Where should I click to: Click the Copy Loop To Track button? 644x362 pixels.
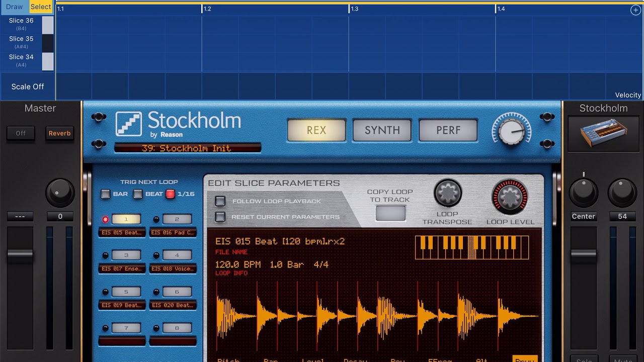(x=390, y=213)
